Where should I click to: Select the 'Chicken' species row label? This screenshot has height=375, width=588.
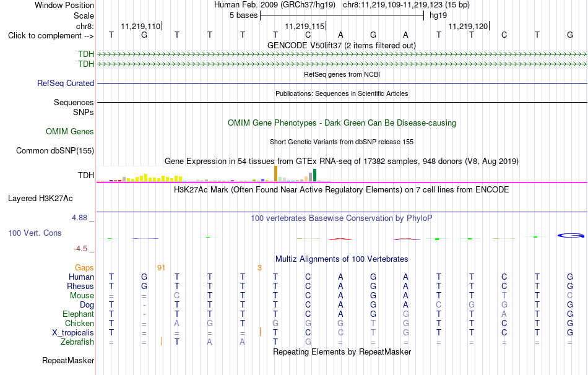point(79,323)
